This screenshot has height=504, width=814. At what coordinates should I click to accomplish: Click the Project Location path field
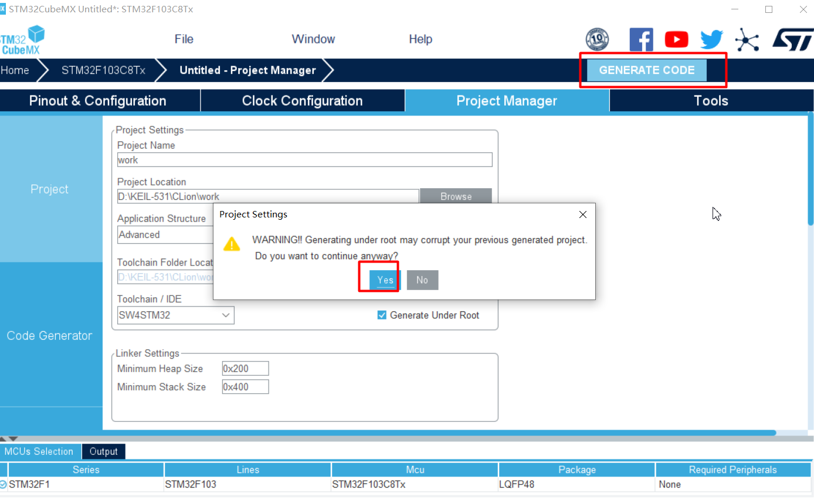click(268, 196)
